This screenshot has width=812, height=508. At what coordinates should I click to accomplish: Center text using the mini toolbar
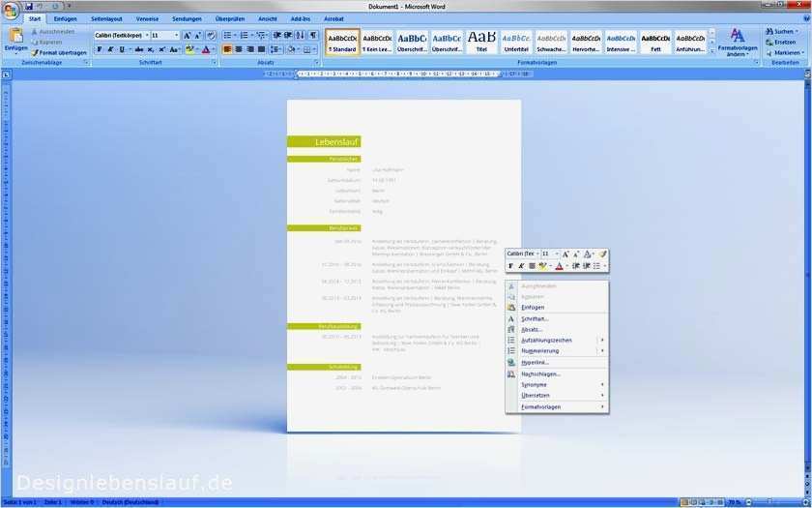click(532, 266)
